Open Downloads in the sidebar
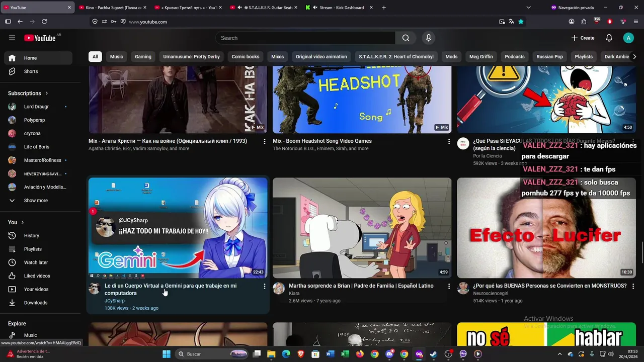Image resolution: width=644 pixels, height=362 pixels. pyautogui.click(x=38, y=303)
